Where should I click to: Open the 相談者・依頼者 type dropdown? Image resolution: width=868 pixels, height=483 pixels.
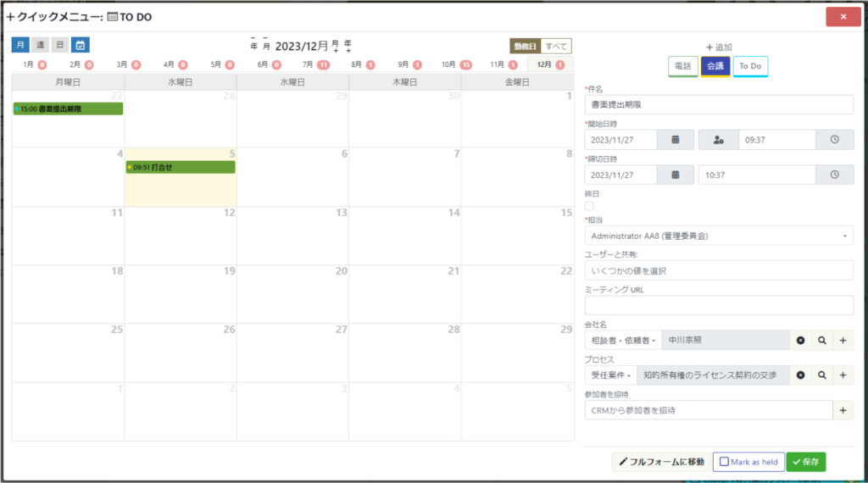coord(623,340)
